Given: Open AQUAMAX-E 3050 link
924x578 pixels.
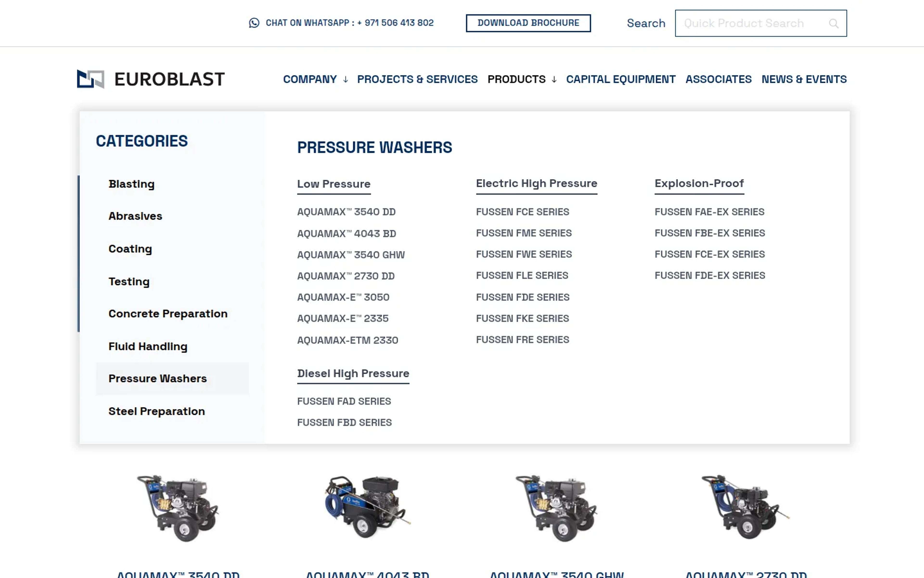Looking at the screenshot, I should click(x=343, y=297).
